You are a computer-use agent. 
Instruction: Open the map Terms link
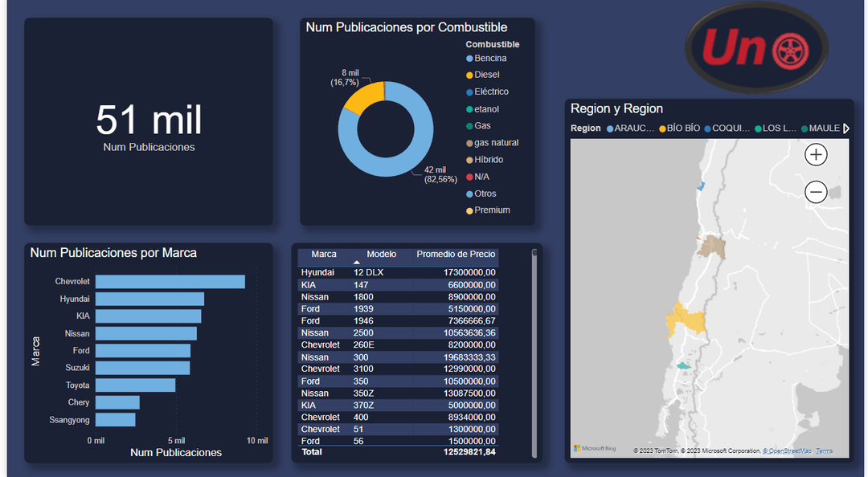[824, 451]
